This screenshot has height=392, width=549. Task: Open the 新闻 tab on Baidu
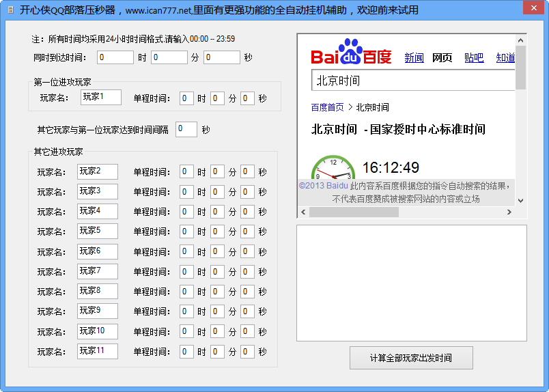pyautogui.click(x=414, y=58)
